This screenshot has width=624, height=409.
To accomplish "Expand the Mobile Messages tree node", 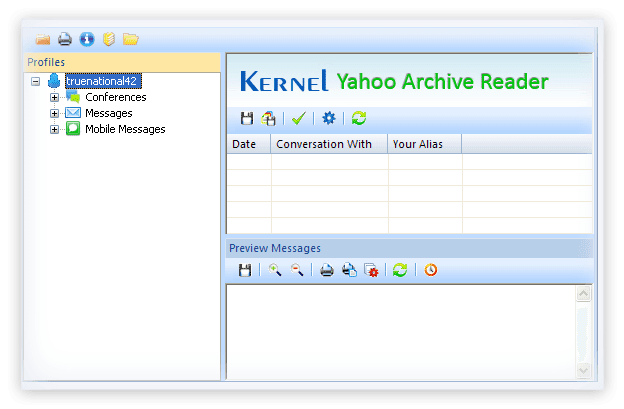I will tap(55, 129).
